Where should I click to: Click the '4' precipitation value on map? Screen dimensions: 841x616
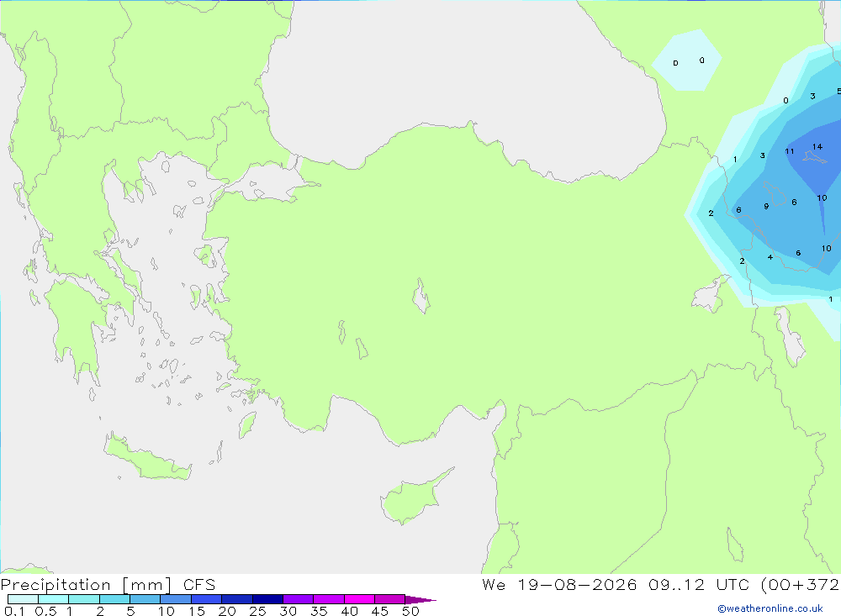coord(770,257)
